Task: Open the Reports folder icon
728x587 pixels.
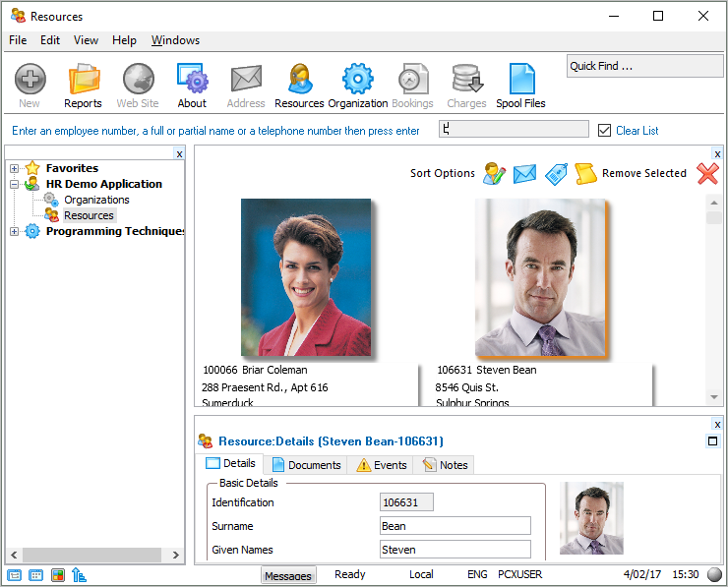Action: (x=83, y=80)
